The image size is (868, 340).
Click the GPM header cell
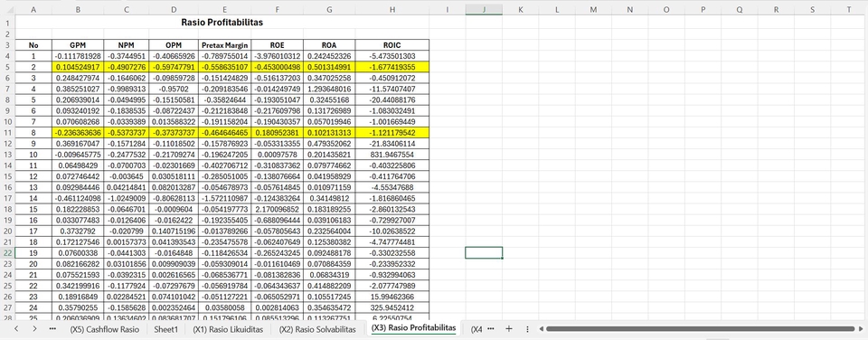78,45
